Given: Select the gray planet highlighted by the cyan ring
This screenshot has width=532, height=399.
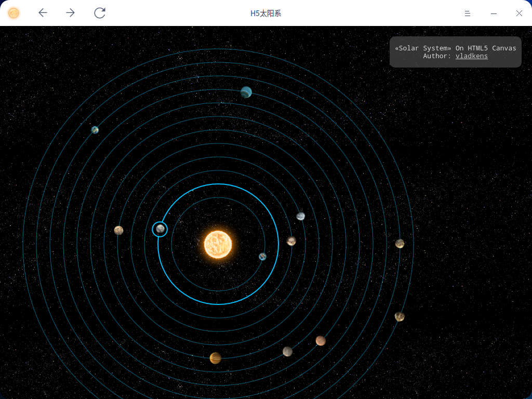Looking at the screenshot, I should [160, 229].
